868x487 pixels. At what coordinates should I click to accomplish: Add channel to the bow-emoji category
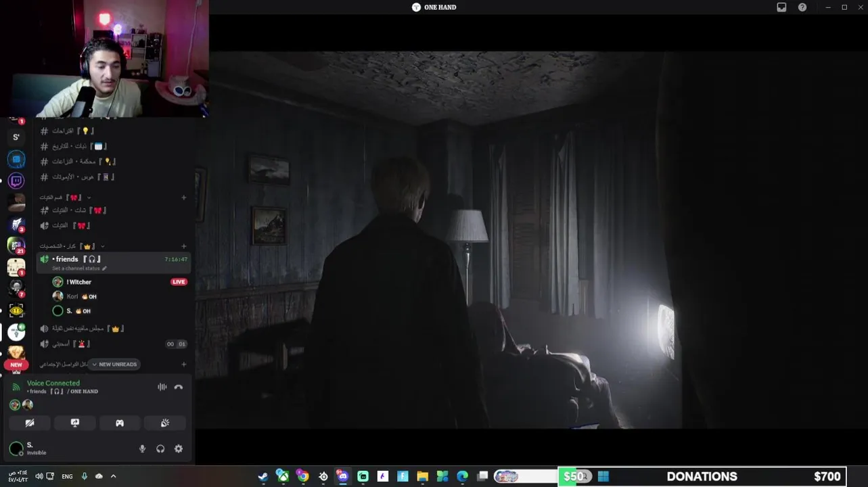click(x=183, y=198)
